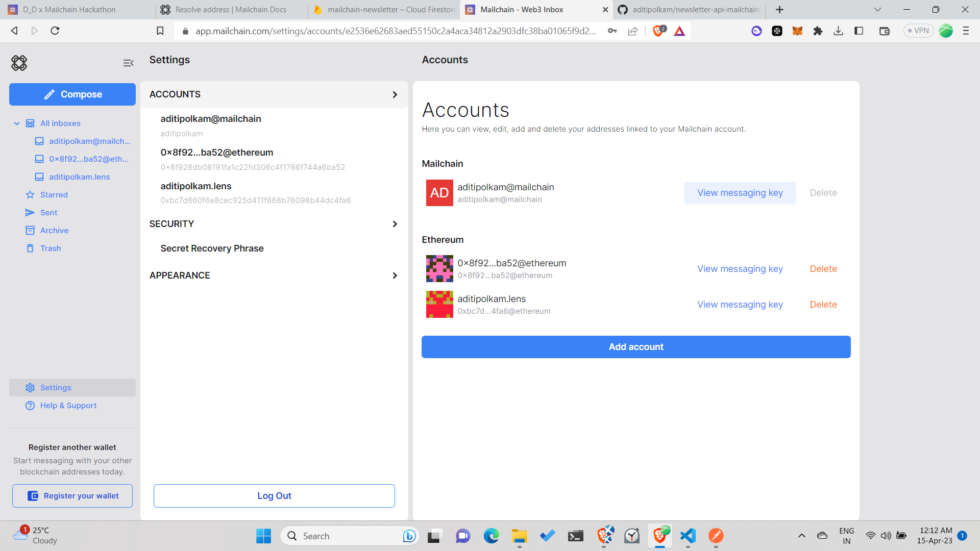Select aditipolkam@mailchain inbox

tap(89, 141)
